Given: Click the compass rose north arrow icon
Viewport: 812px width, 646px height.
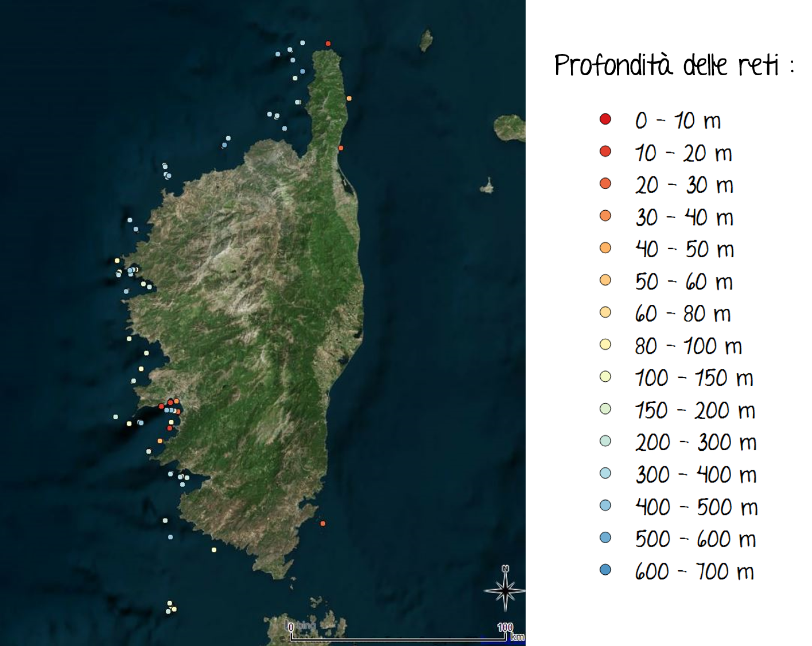Looking at the screenshot, I should 505,589.
